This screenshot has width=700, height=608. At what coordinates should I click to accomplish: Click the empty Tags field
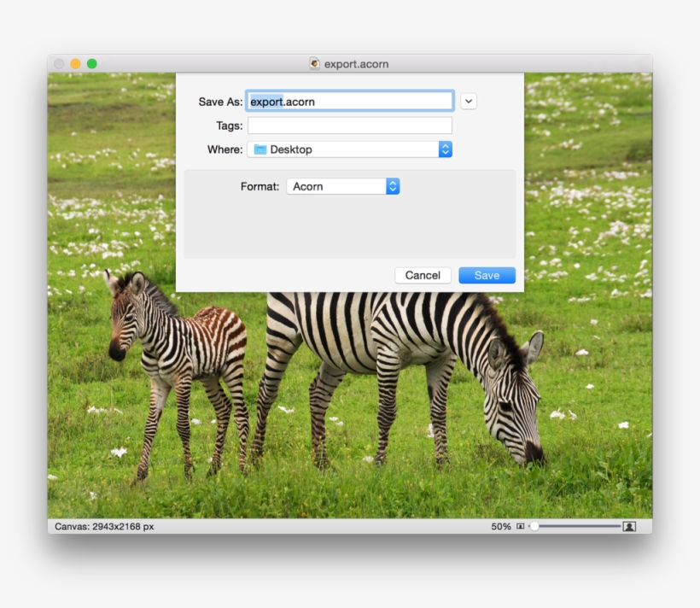click(349, 126)
